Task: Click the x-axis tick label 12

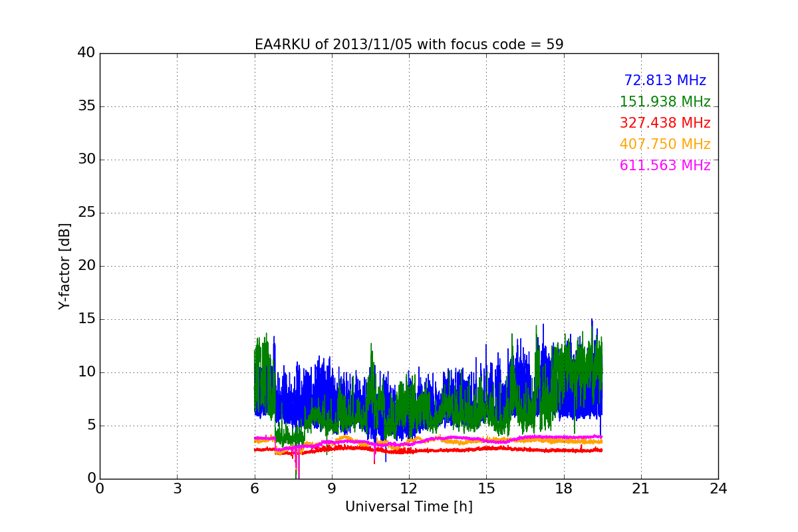Action: click(409, 488)
